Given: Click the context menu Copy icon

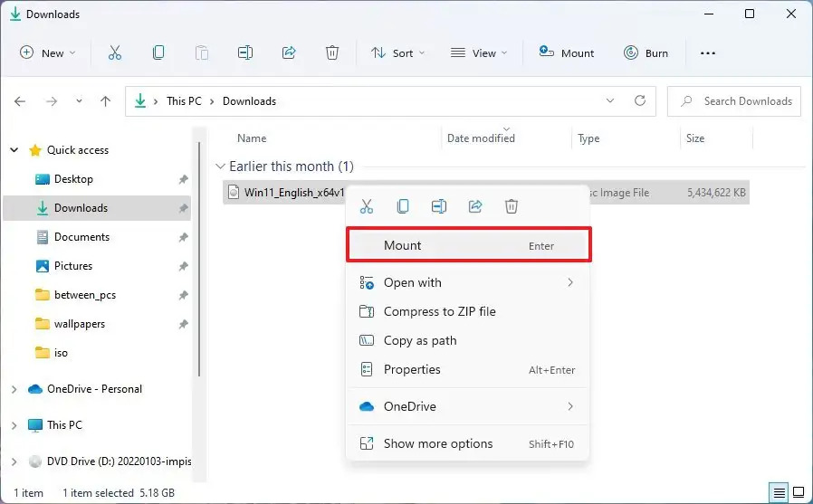Looking at the screenshot, I should click(403, 206).
